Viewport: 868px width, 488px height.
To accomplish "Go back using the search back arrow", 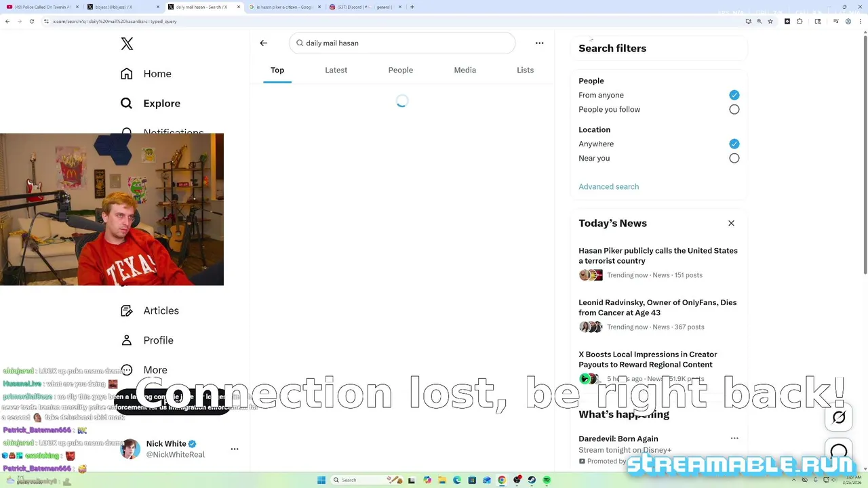I will (x=264, y=43).
